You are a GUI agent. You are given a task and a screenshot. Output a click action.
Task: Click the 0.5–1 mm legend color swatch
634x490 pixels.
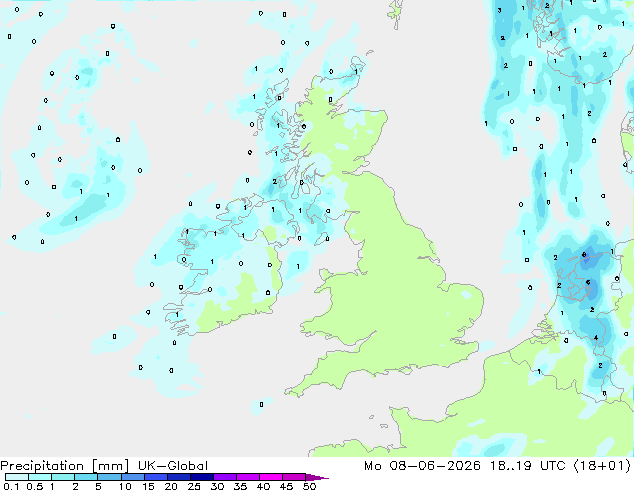click(x=40, y=477)
